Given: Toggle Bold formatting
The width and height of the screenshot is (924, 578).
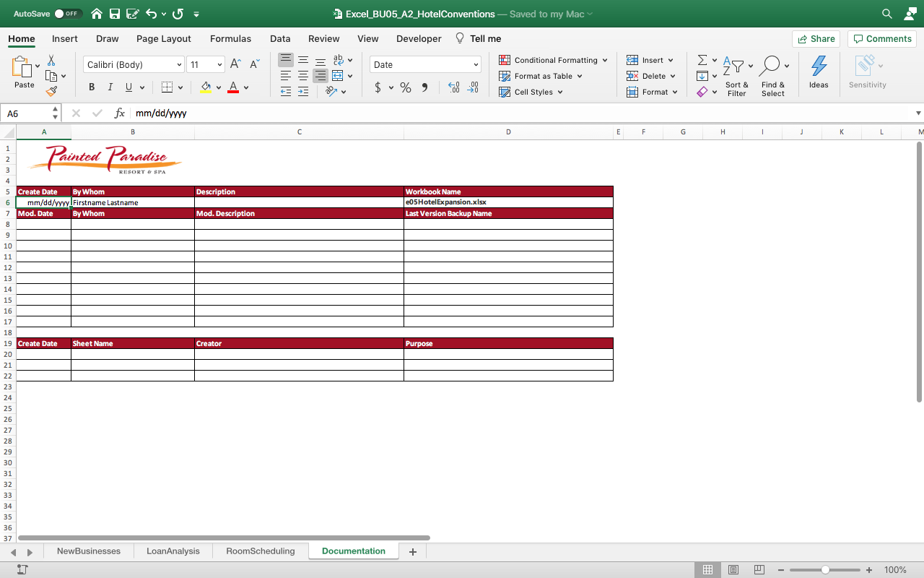Looking at the screenshot, I should point(92,87).
